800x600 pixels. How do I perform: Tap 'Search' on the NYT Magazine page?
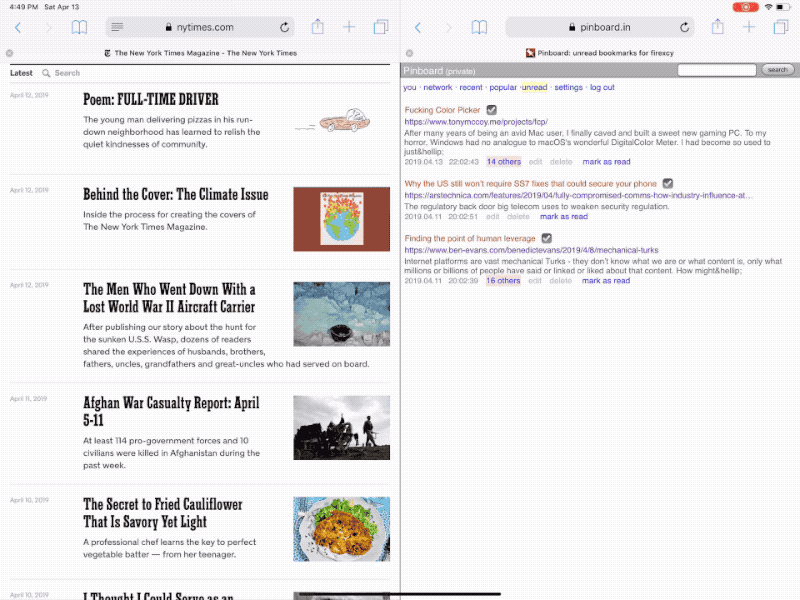(x=67, y=73)
